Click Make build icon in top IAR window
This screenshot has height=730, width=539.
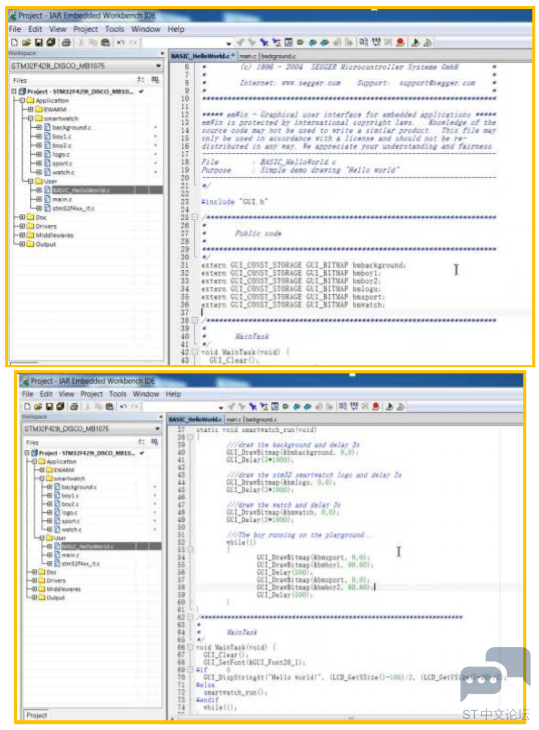click(x=376, y=42)
